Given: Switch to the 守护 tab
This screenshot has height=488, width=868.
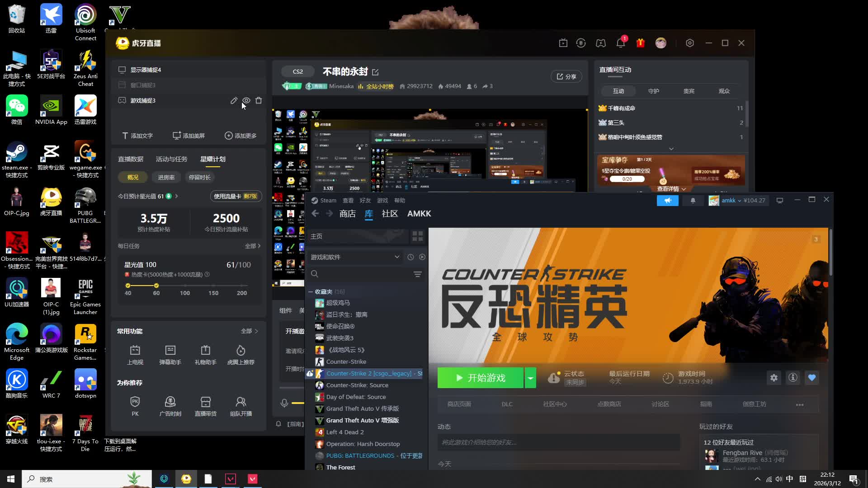Looking at the screenshot, I should tap(653, 91).
